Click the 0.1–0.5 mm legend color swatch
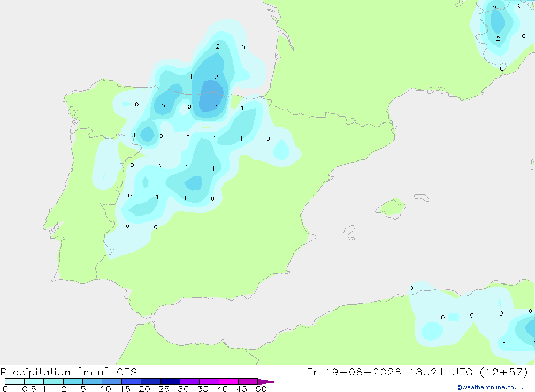Image resolution: width=535 pixels, height=392 pixels. click(14, 381)
